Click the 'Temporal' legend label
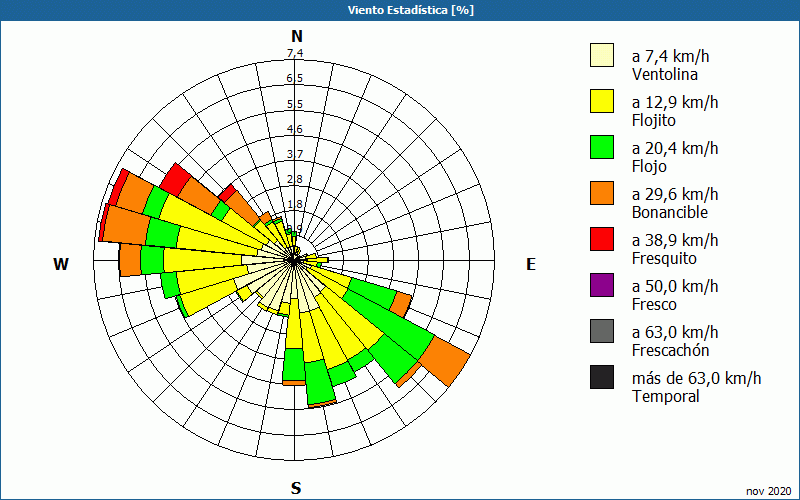The width and height of the screenshot is (800, 500). 666,396
